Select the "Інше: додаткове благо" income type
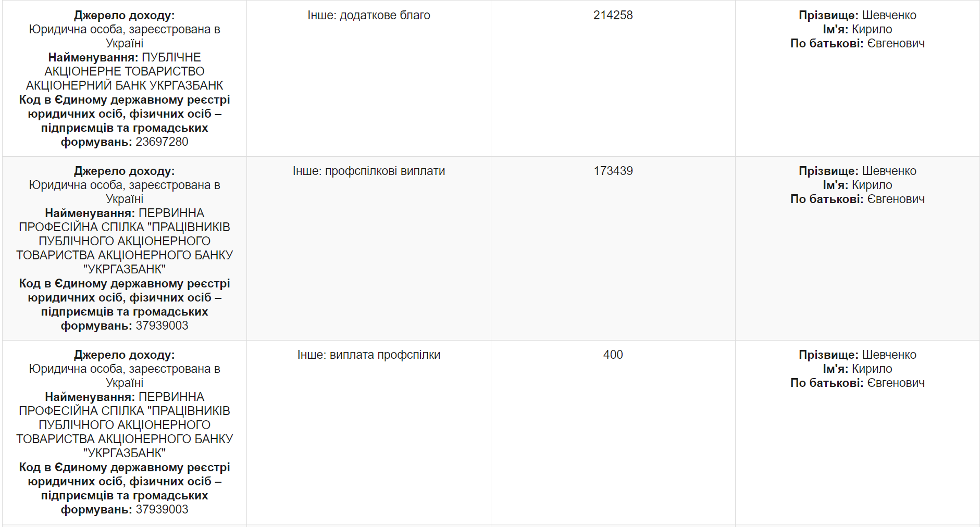Screen dimensions: 980x527 (368, 15)
